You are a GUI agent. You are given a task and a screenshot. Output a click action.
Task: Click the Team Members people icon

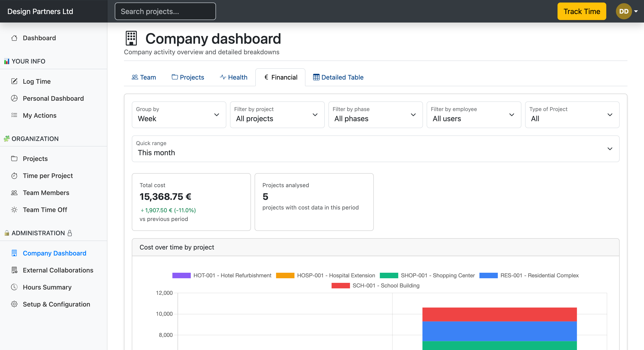(14, 192)
